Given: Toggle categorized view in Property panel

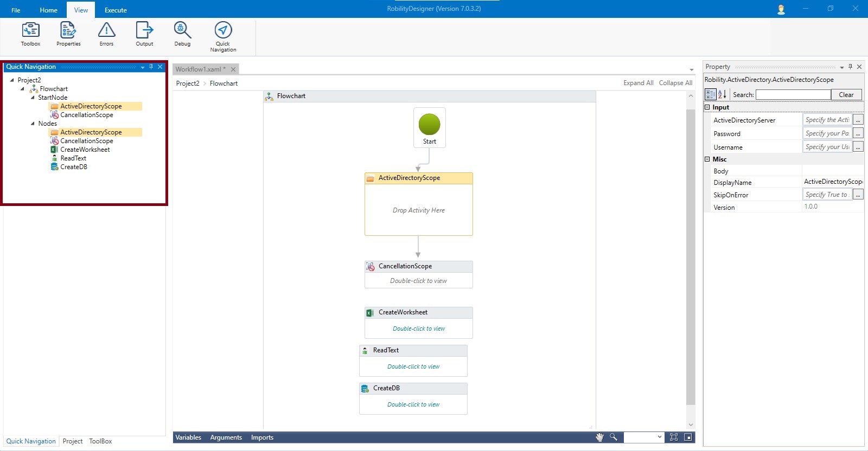Looking at the screenshot, I should [710, 94].
